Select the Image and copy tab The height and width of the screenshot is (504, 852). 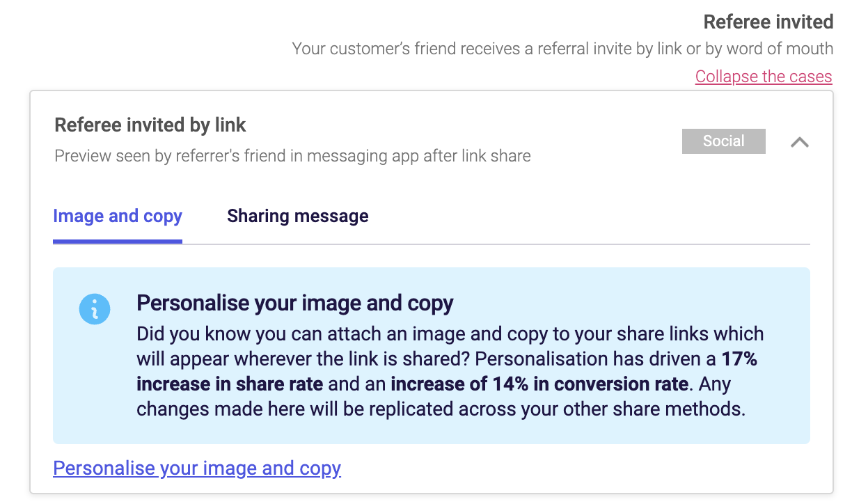(x=118, y=216)
